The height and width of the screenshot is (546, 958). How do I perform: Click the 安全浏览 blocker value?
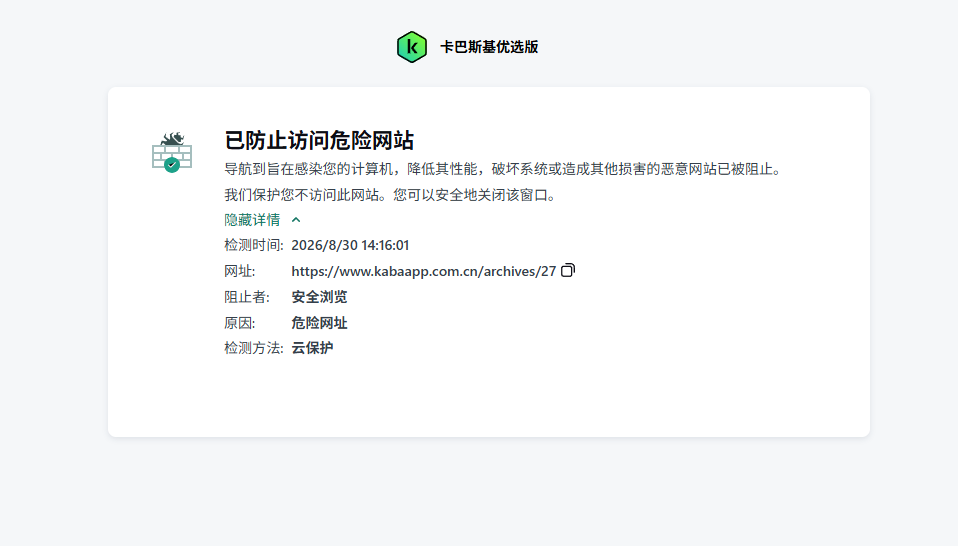point(319,297)
